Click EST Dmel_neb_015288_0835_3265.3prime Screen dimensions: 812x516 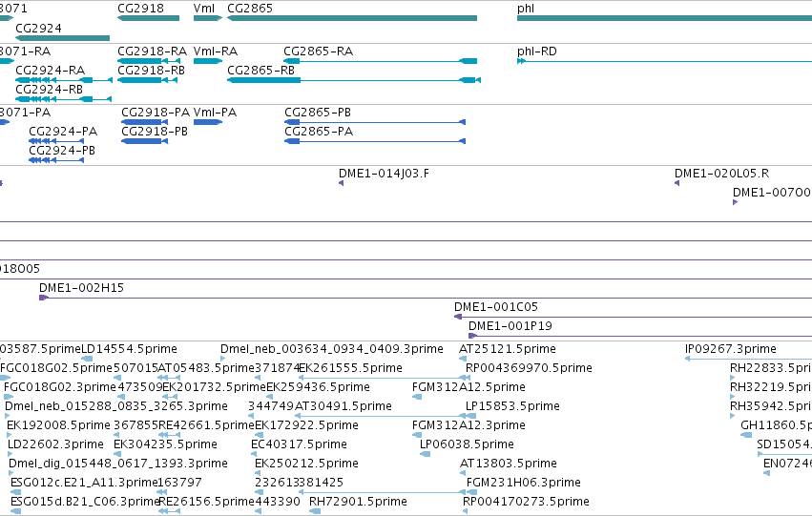point(116,406)
